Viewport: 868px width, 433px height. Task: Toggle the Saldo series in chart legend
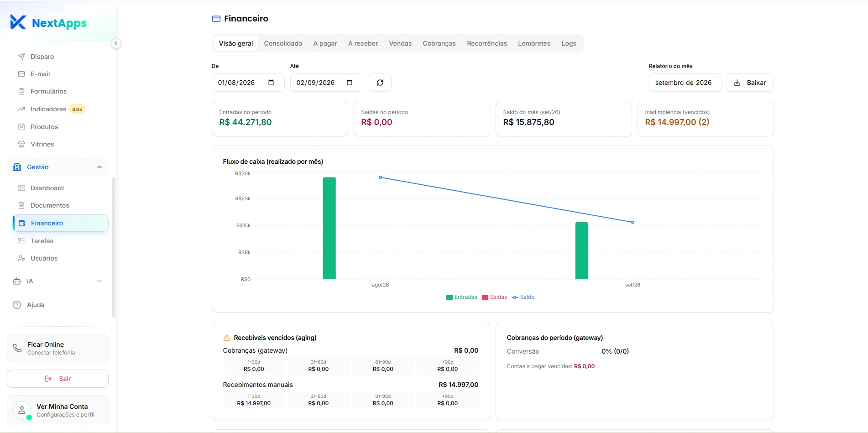point(523,297)
